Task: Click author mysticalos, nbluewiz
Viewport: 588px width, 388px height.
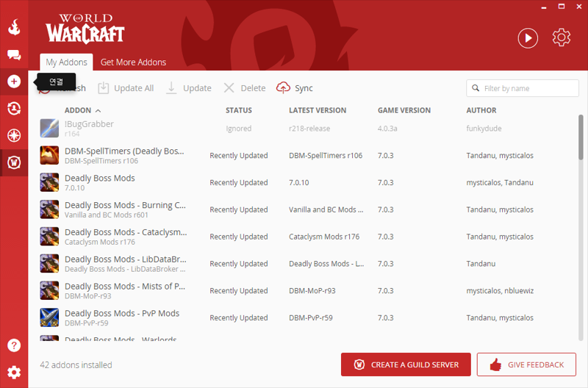Action: 500,290
